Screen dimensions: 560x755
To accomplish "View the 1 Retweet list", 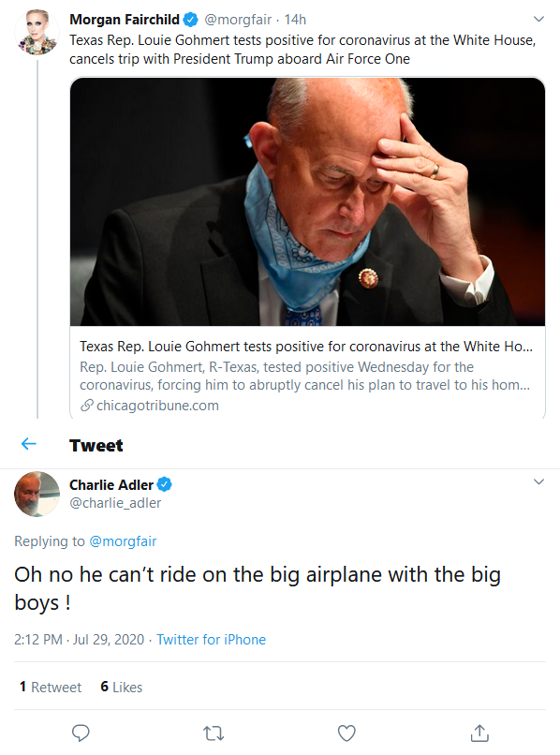I will click(51, 688).
